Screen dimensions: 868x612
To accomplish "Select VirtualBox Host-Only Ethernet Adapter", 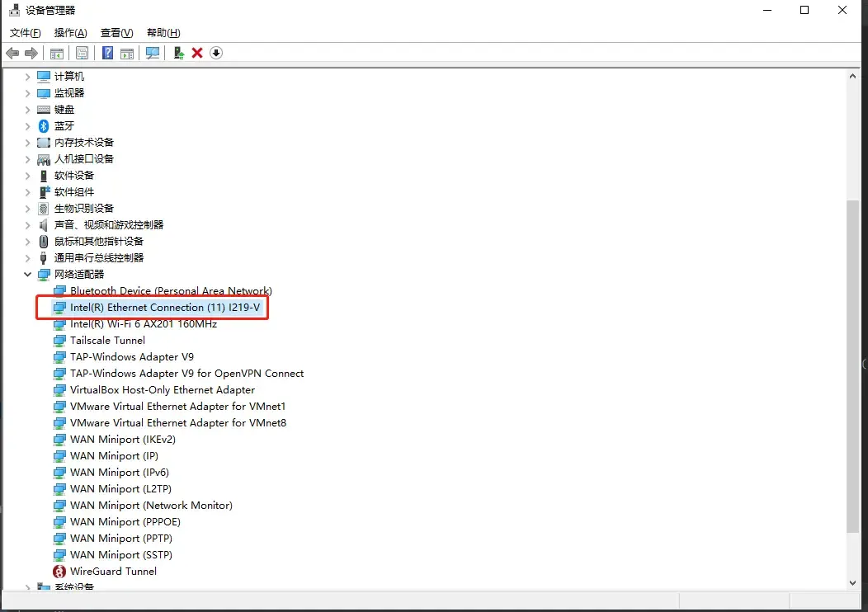I will click(x=163, y=390).
